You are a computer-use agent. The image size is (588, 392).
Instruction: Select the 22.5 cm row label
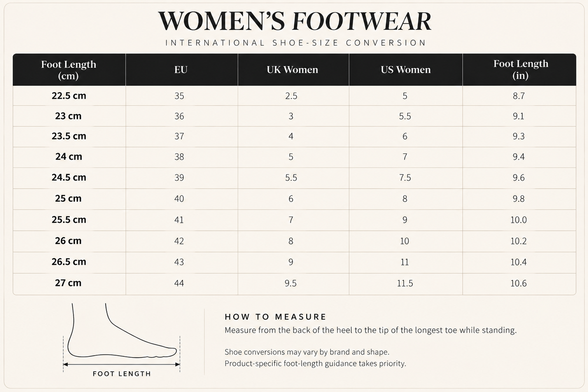pyautogui.click(x=69, y=96)
